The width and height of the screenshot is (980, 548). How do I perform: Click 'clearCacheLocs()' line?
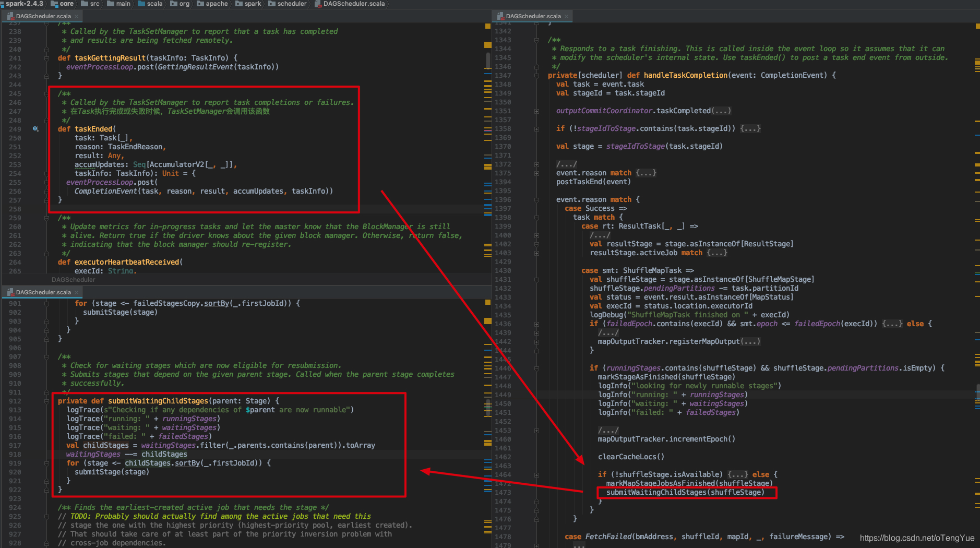pyautogui.click(x=631, y=457)
